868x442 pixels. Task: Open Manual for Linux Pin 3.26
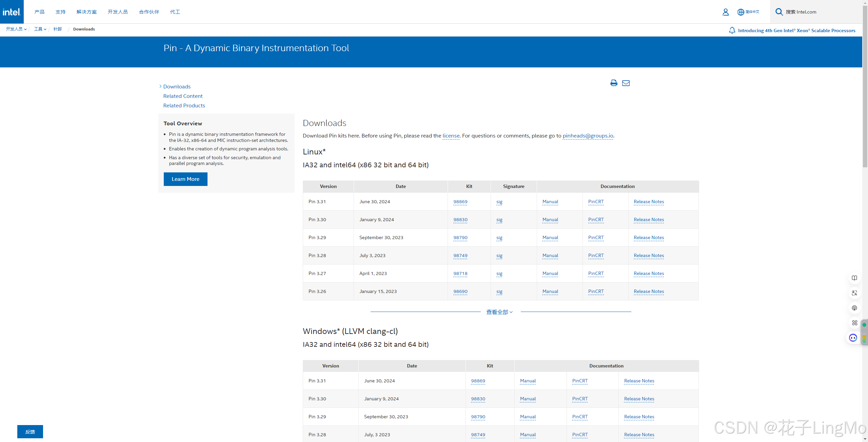tap(550, 292)
